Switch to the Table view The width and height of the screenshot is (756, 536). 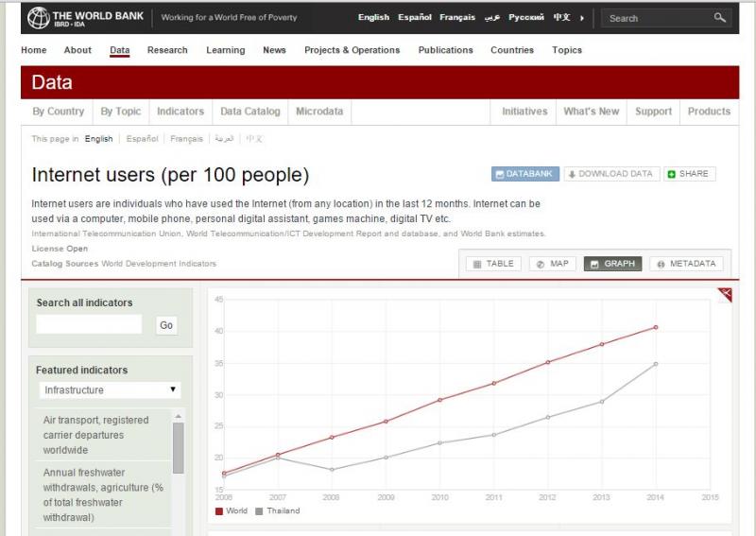493,264
